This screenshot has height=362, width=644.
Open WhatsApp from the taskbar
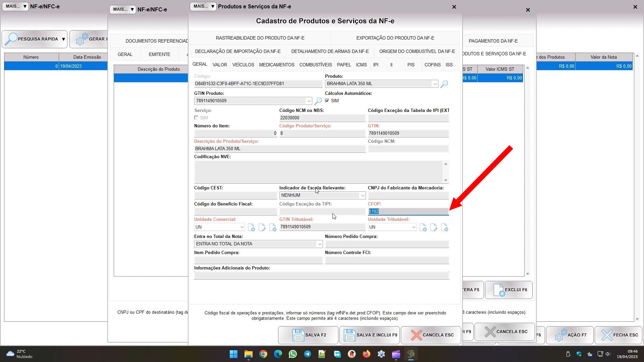[292, 354]
